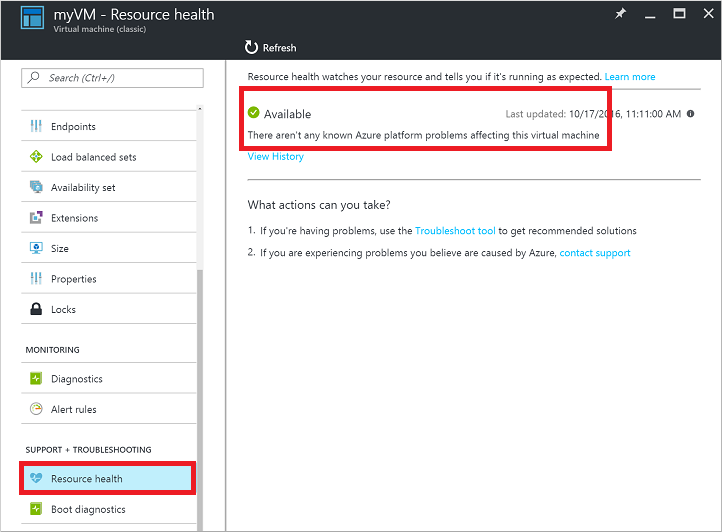The width and height of the screenshot is (722, 532).
Task: Click the Load balanced sets diamond icon
Action: pyautogui.click(x=36, y=157)
